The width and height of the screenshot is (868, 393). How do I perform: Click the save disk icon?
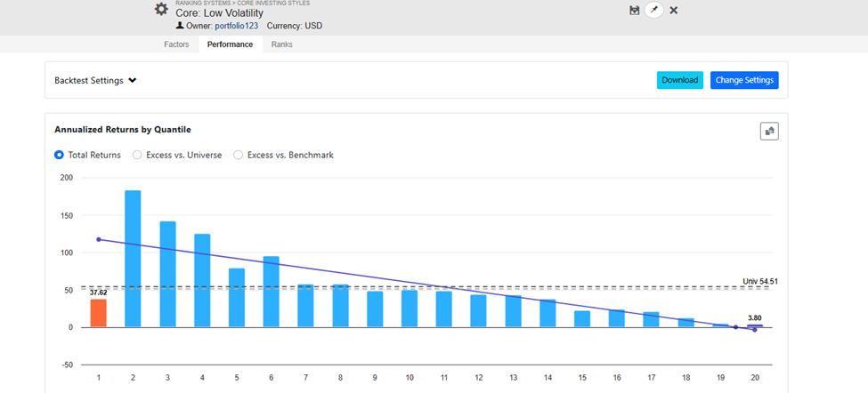[634, 10]
